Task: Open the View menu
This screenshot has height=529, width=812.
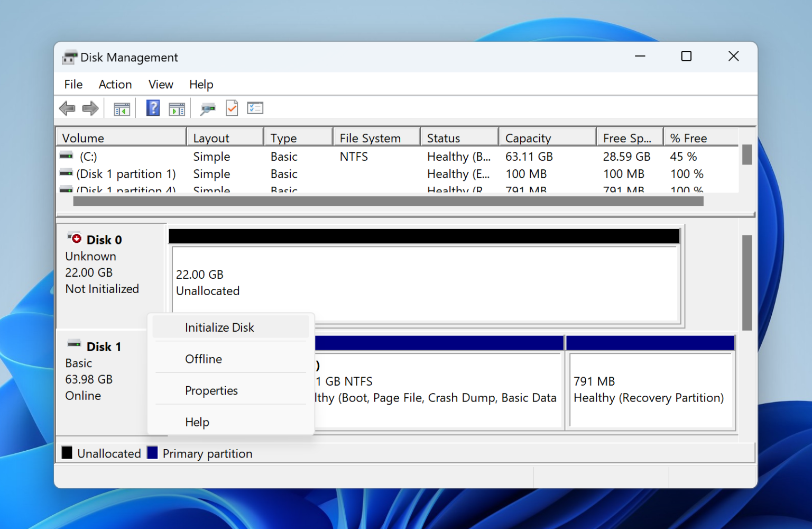Action: click(160, 84)
